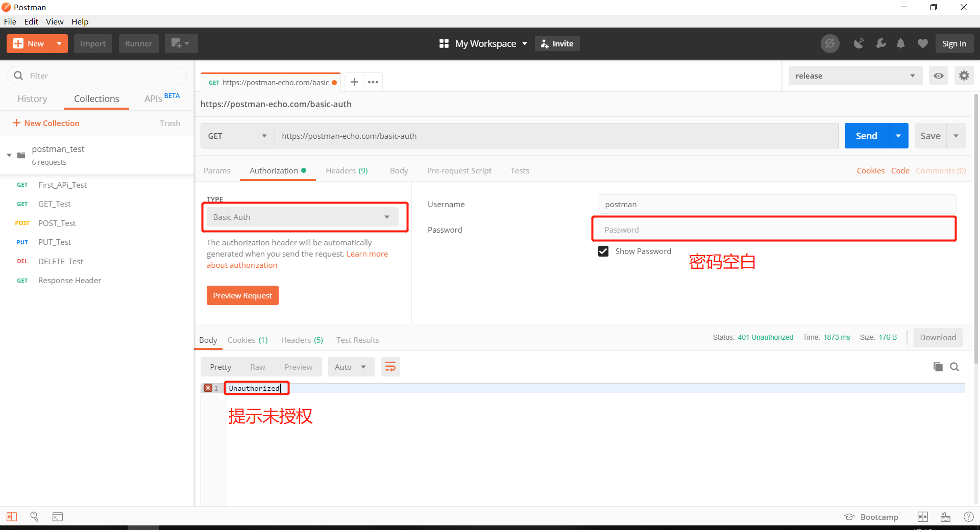Toggle response line wrap icon

pos(390,367)
